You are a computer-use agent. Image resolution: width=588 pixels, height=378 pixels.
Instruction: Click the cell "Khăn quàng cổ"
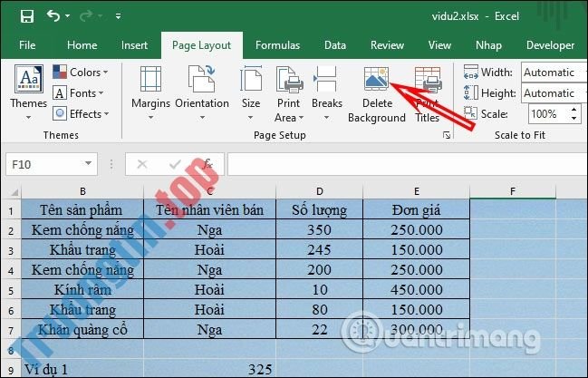[x=82, y=329]
